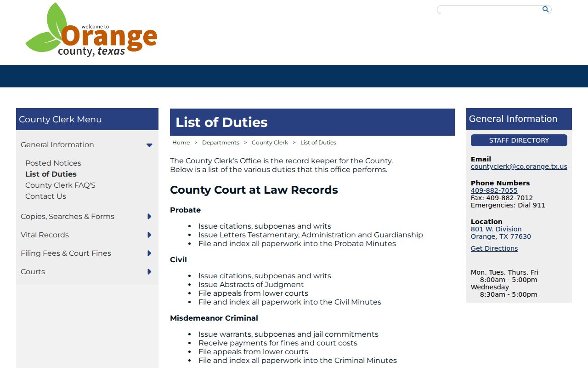Click Issue Letters Testamentary bullet text

click(x=311, y=235)
